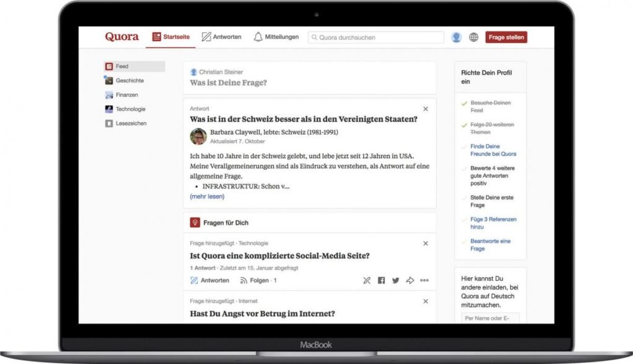The width and height of the screenshot is (633, 364).
Task: Follow the question with Folgen
Action: [x=258, y=281]
